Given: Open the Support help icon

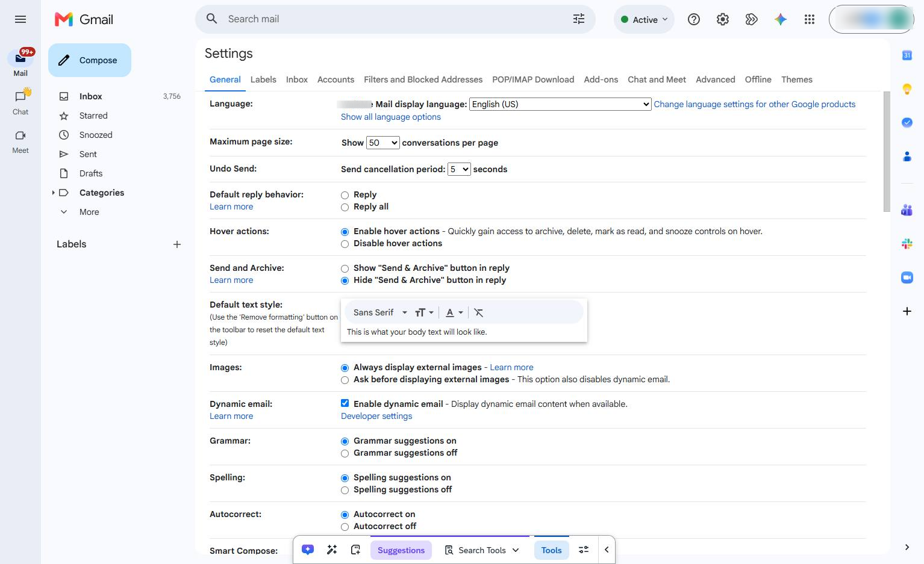Looking at the screenshot, I should [694, 19].
